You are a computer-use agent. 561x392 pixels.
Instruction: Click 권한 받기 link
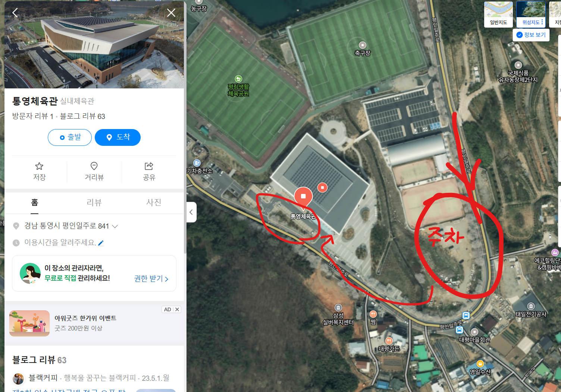click(x=151, y=279)
